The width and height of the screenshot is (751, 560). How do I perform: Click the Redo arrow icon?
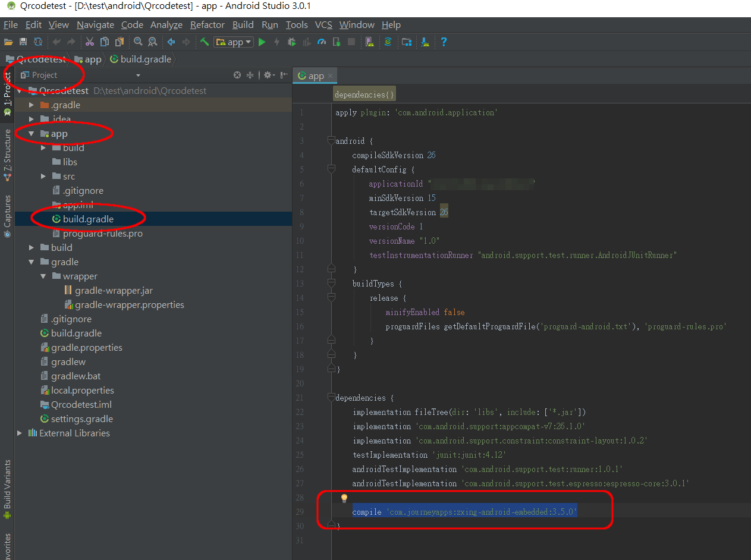pyautogui.click(x=71, y=42)
